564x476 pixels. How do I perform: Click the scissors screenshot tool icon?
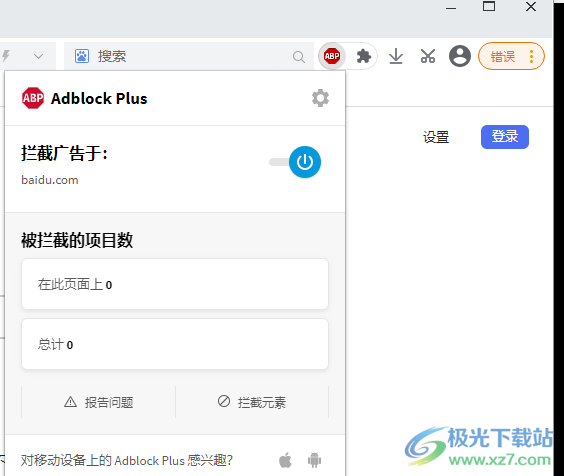(428, 56)
